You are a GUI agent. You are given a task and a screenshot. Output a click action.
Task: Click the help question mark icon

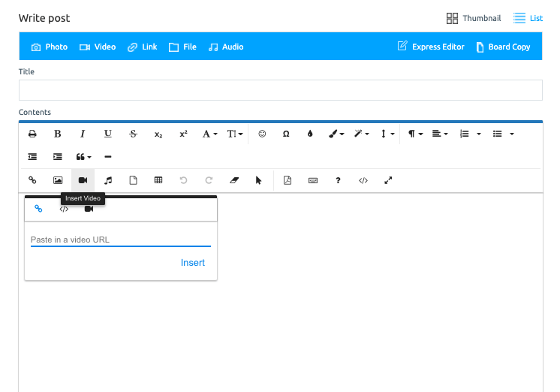click(339, 180)
